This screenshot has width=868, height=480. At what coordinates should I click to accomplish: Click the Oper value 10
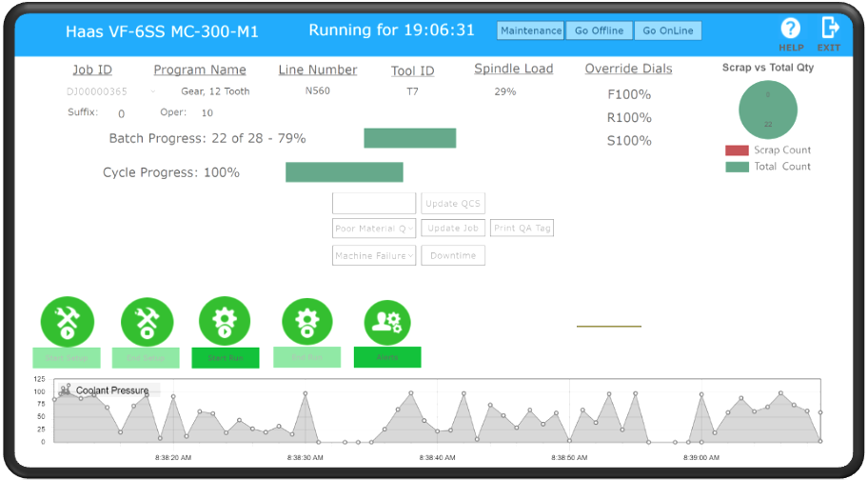click(207, 113)
